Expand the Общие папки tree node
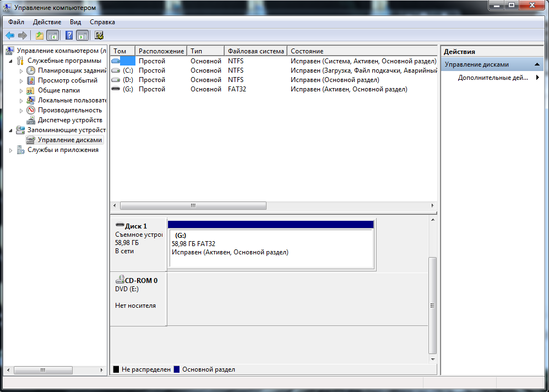This screenshot has width=549, height=392. (x=21, y=90)
